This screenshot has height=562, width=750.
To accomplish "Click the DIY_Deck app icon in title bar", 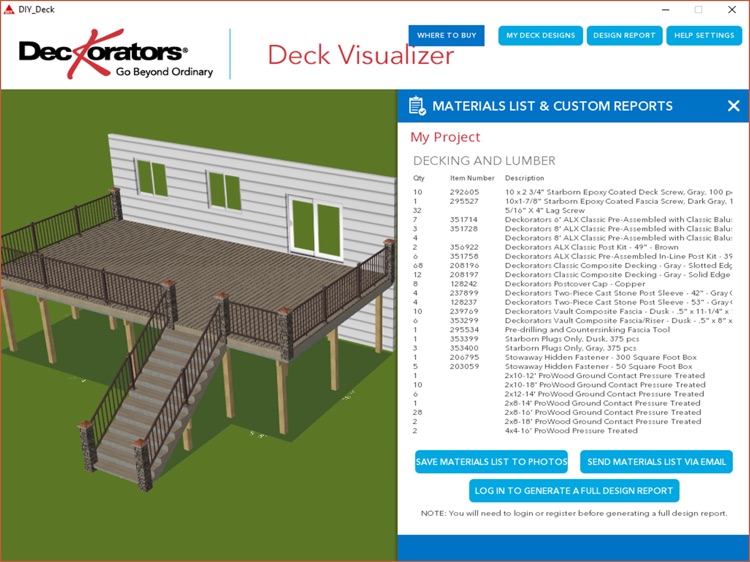I will [9, 9].
